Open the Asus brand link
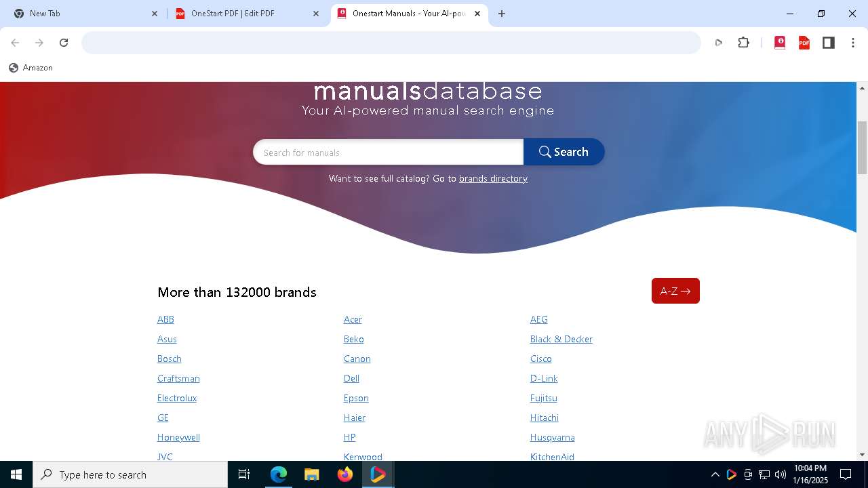The height and width of the screenshot is (488, 868). pos(167,339)
